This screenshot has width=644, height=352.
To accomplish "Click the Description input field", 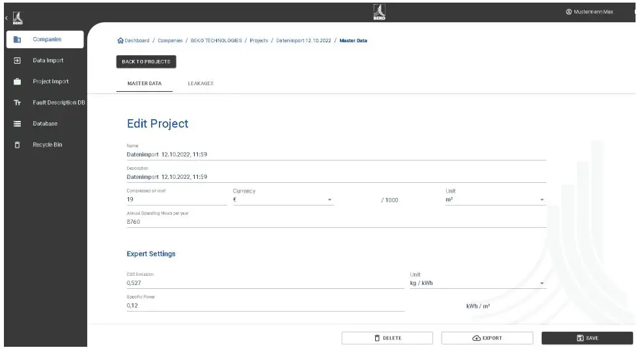I will click(337, 177).
